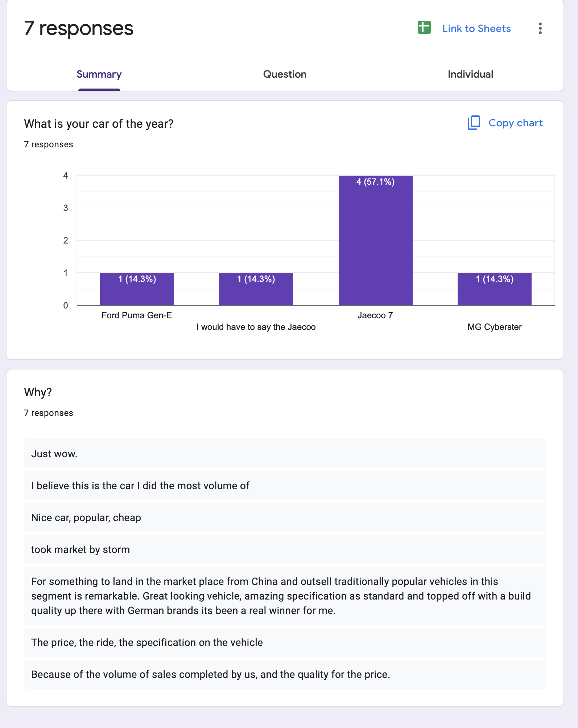This screenshot has width=578, height=728.
Task: Click the 'What is your car of the year?' title
Action: pyautogui.click(x=99, y=124)
